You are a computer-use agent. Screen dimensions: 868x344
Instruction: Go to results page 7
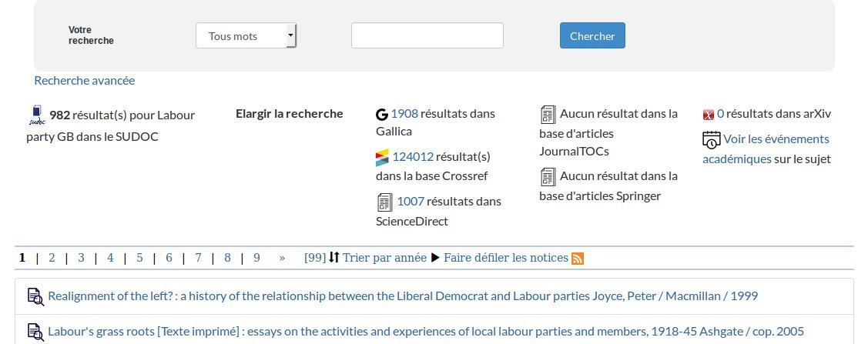point(198,258)
